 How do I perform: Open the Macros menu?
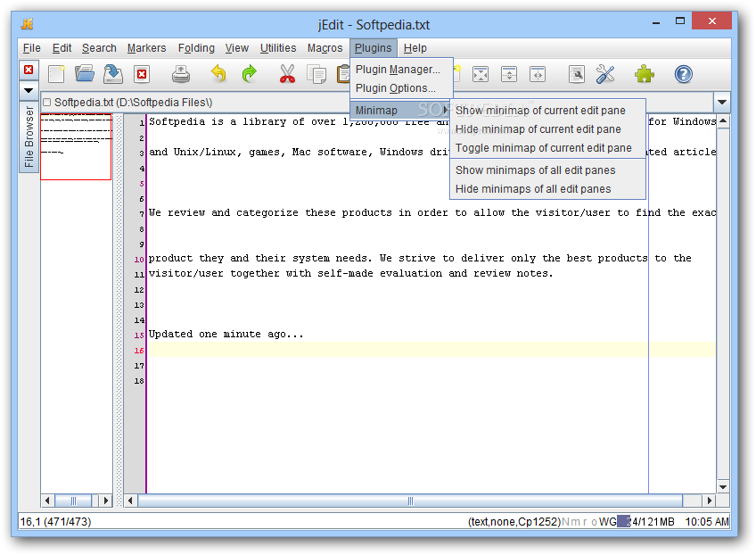pos(325,48)
